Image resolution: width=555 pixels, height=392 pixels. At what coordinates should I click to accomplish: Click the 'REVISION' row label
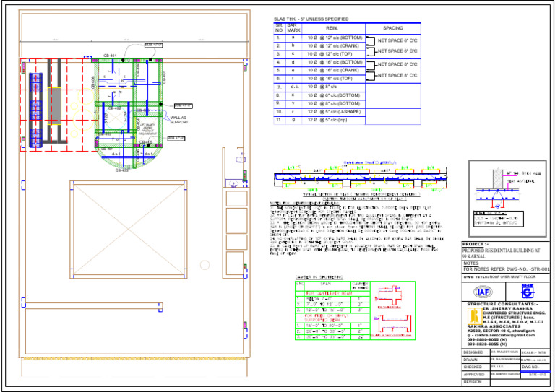[x=473, y=382]
